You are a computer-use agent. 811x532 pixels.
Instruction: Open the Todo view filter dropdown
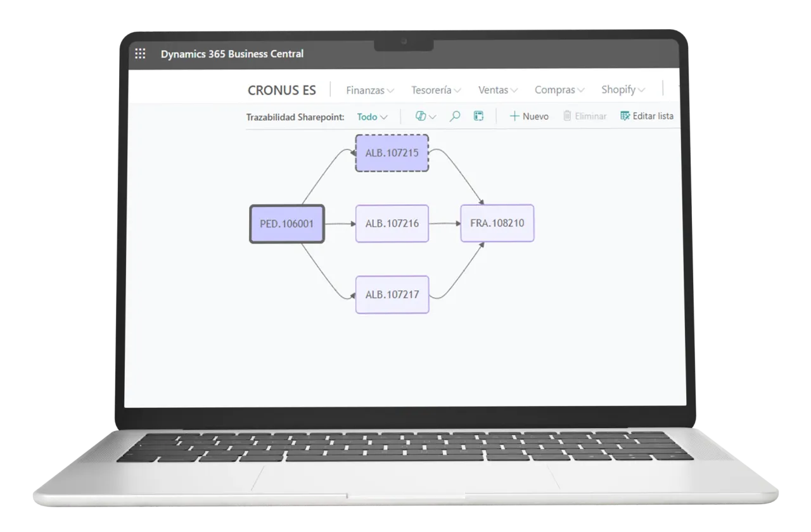(x=372, y=117)
